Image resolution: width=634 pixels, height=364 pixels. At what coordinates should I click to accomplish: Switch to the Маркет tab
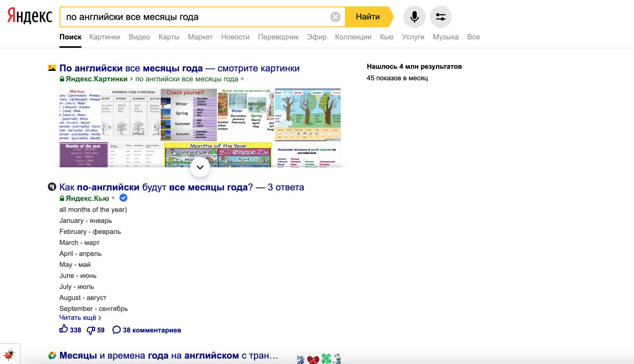[200, 37]
